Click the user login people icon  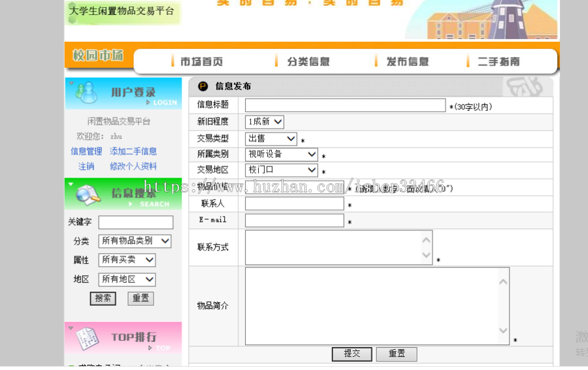click(86, 93)
